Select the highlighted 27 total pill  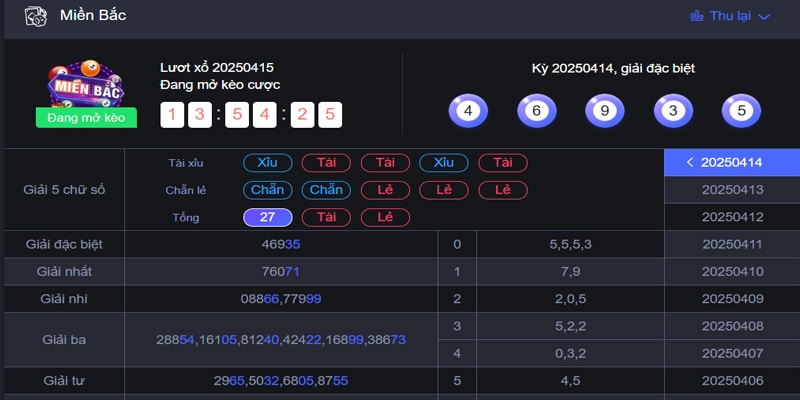[267, 217]
